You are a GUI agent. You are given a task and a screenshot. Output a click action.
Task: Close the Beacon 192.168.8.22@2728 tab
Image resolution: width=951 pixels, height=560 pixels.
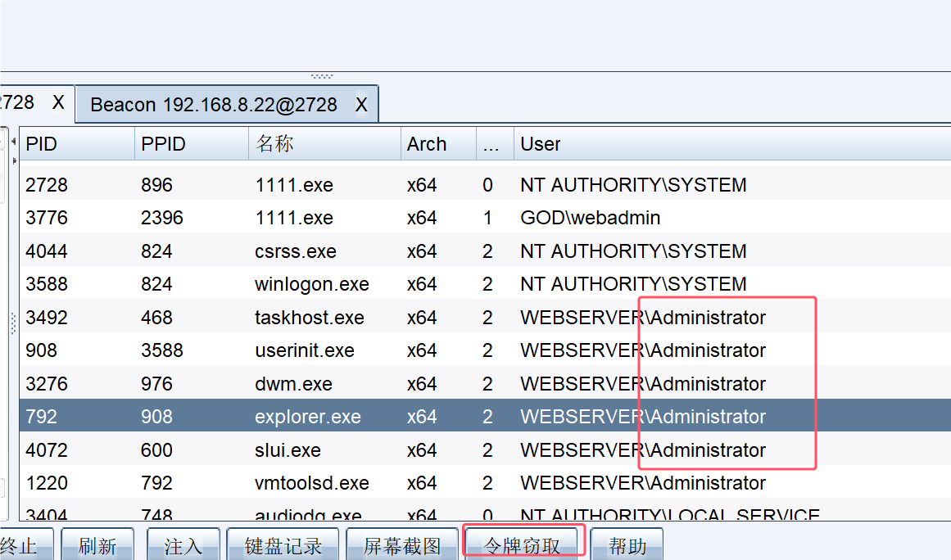(361, 105)
